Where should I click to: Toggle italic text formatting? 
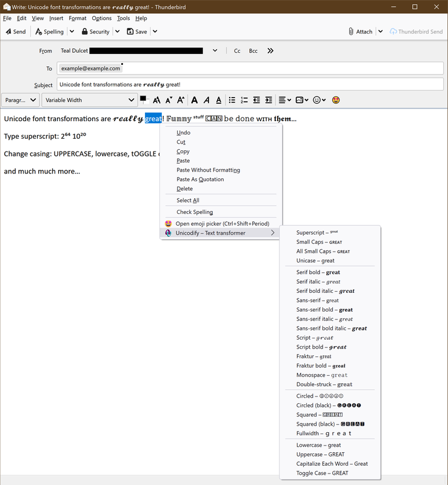(x=206, y=100)
